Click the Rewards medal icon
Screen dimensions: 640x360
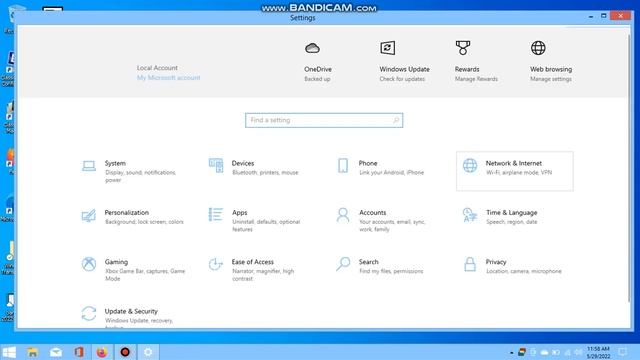(x=463, y=48)
